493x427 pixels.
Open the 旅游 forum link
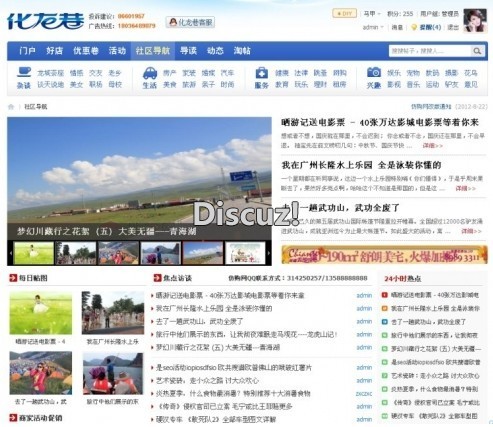(189, 85)
